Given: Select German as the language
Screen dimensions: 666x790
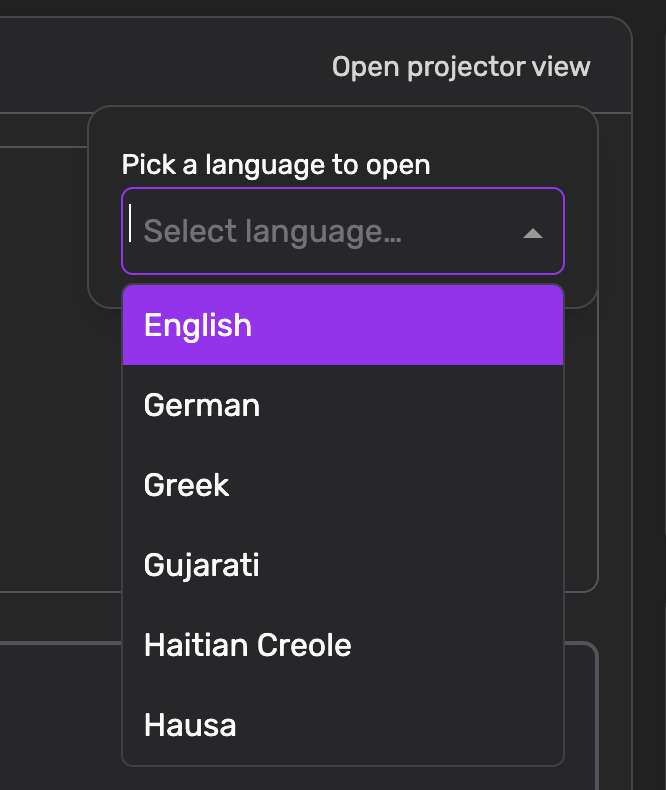Looking at the screenshot, I should 343,405.
